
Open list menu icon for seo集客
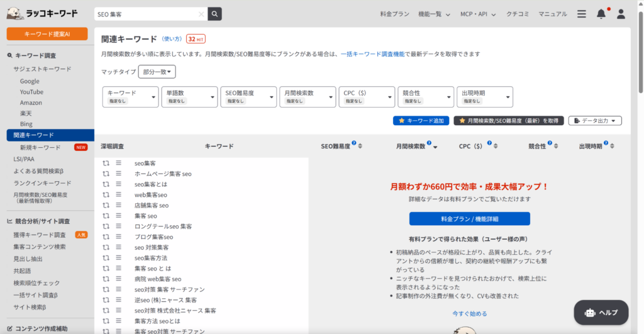click(118, 163)
